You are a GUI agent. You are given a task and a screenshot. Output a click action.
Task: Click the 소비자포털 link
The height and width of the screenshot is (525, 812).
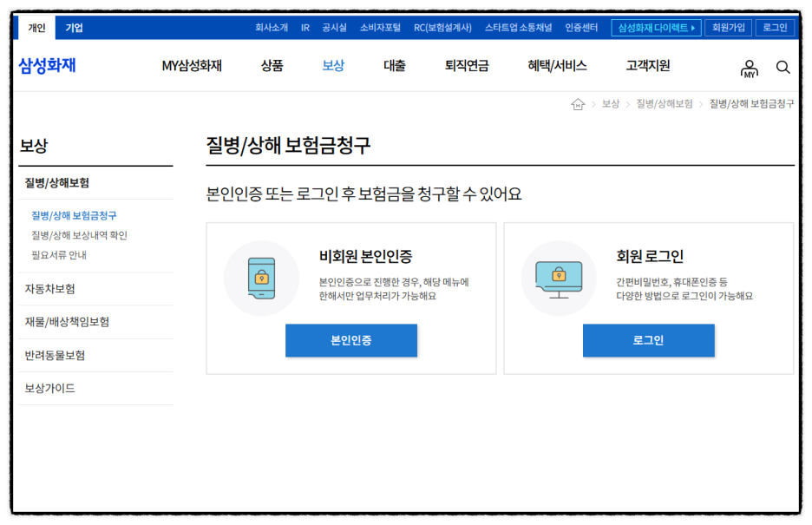380,28
